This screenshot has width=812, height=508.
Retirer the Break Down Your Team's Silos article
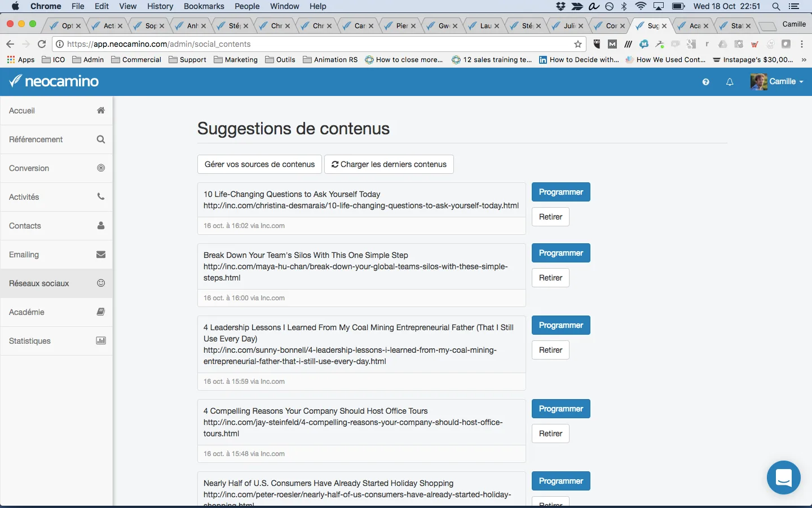point(550,278)
